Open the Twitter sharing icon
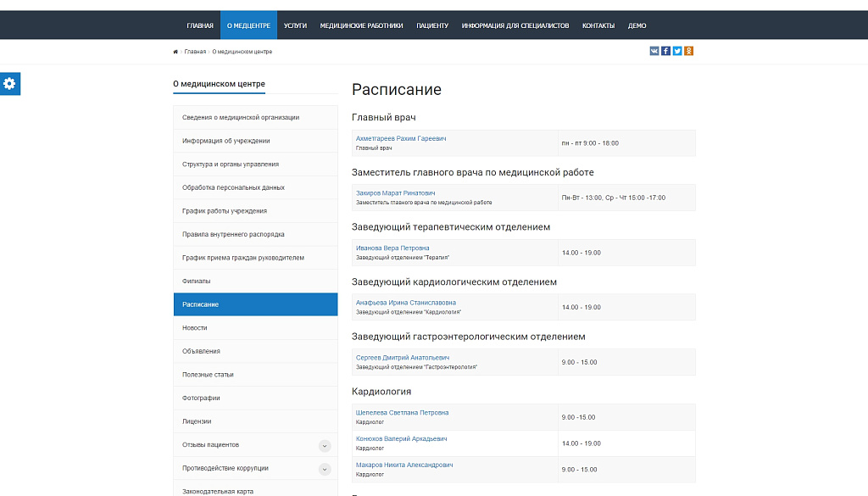868x496 pixels. (x=676, y=51)
